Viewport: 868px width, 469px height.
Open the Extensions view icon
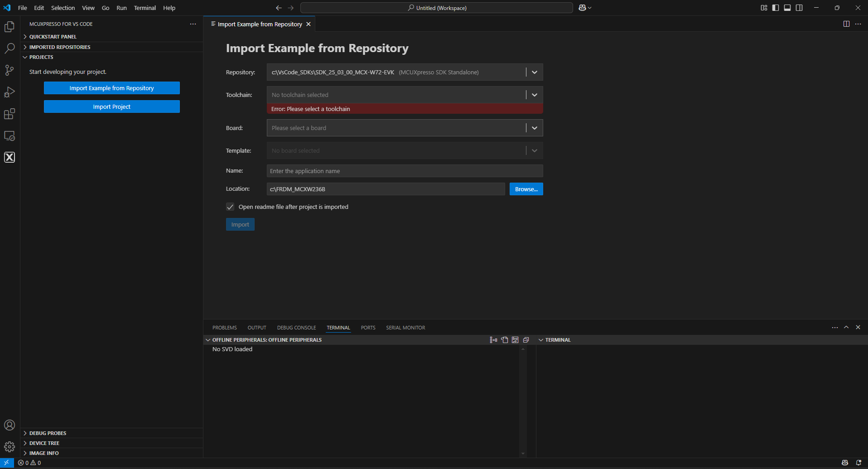(10, 114)
